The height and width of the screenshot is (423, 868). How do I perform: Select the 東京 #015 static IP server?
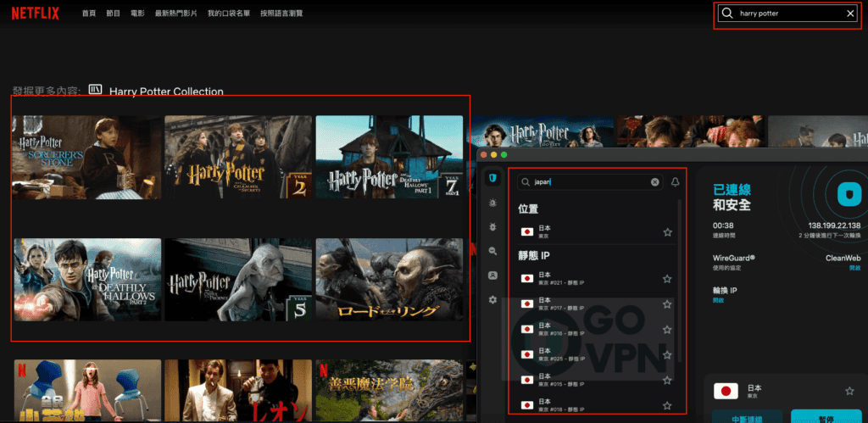coord(597,381)
